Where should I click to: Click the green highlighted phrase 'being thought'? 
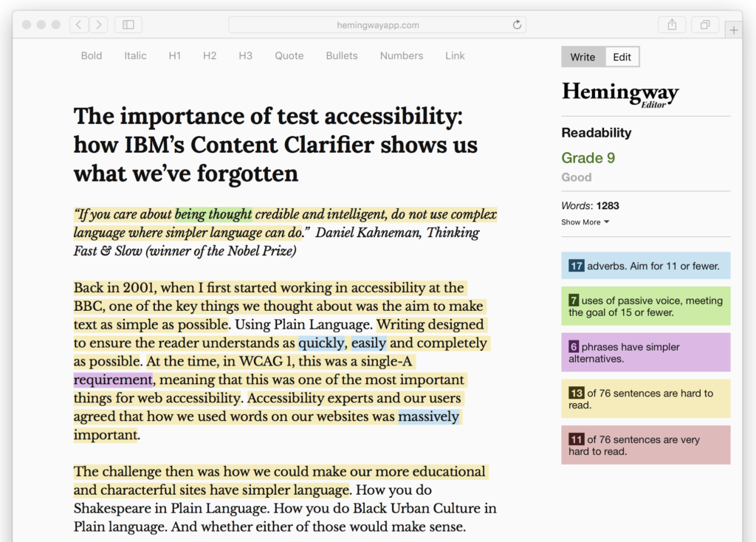pos(213,214)
